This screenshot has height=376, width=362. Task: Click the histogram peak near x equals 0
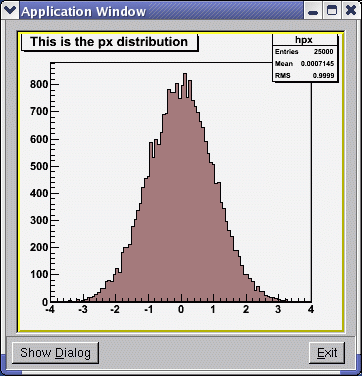185,75
